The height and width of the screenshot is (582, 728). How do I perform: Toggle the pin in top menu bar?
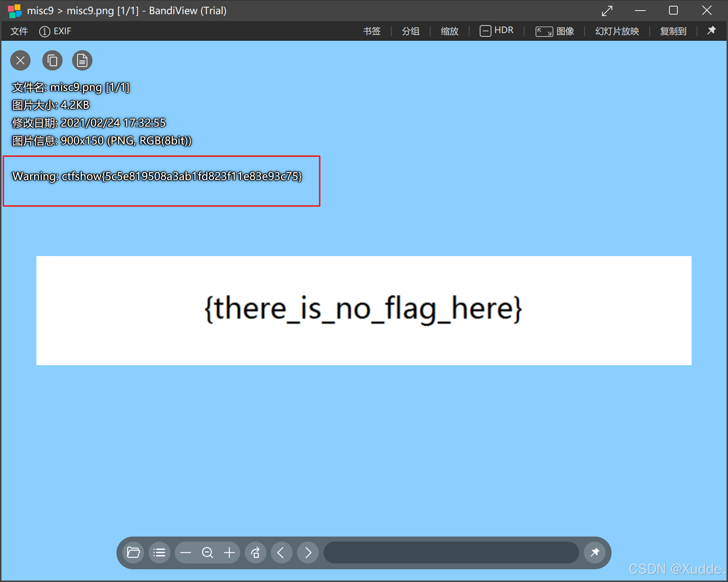point(711,31)
